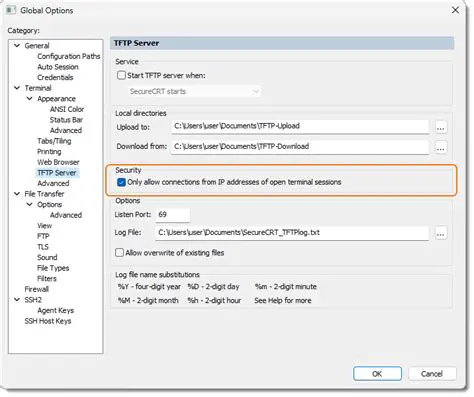474x397 pixels.
Task: Collapse the Appearance tree node
Action: tap(30, 99)
